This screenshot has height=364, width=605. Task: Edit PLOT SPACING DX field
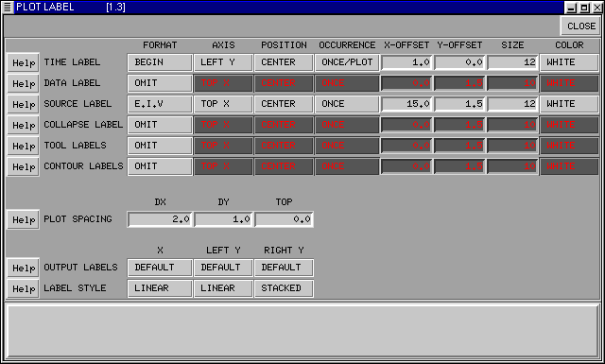point(160,219)
